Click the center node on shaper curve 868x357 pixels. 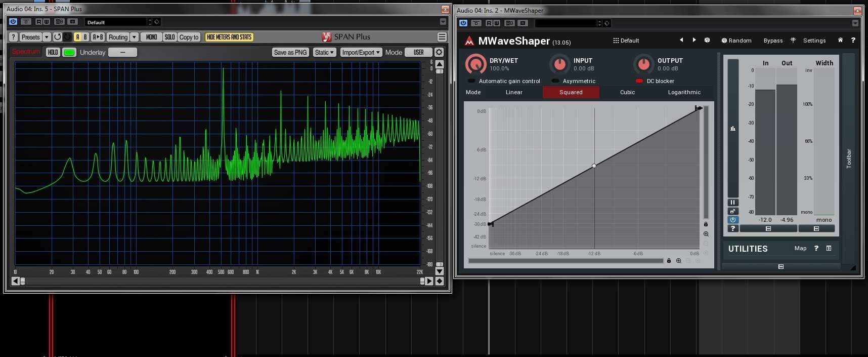(594, 166)
